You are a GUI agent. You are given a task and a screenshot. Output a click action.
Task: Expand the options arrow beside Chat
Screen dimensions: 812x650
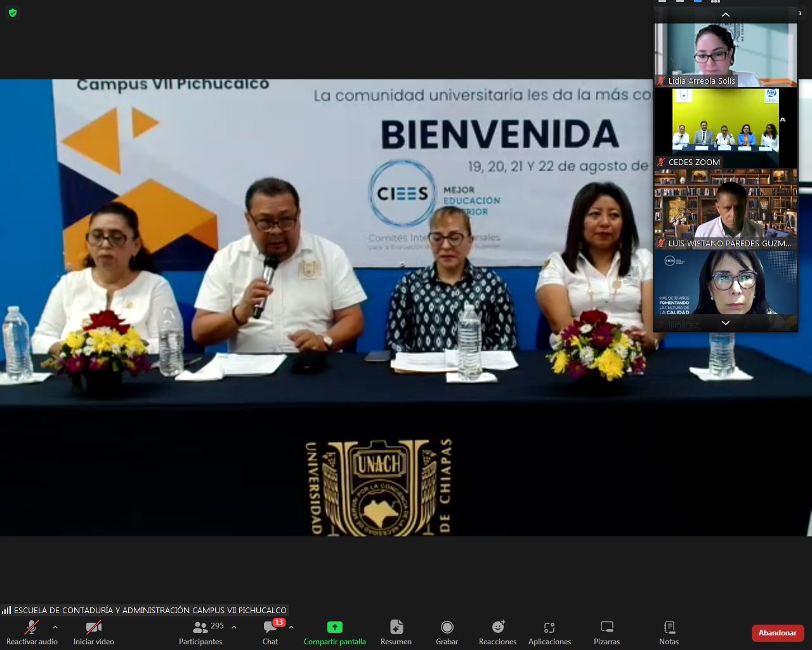291,627
